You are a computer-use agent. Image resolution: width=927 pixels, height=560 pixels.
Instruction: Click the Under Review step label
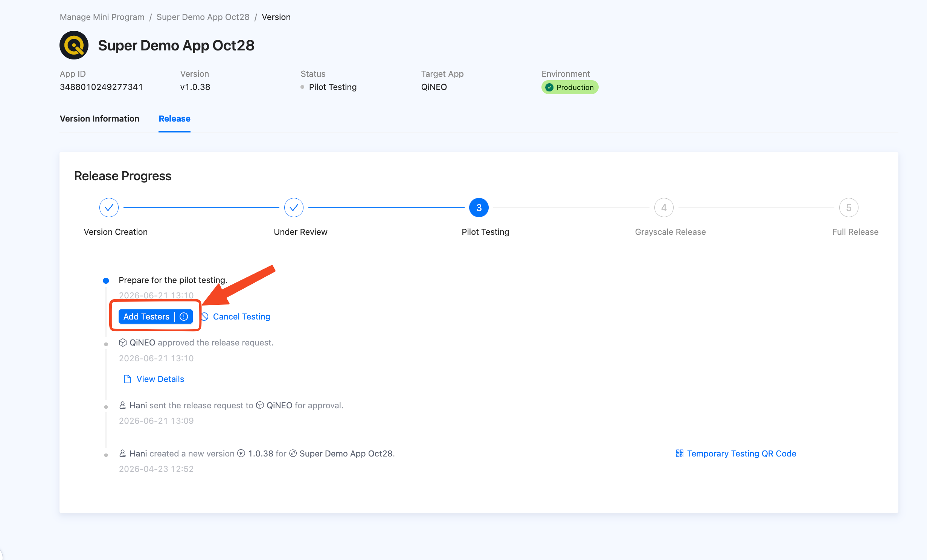pos(300,232)
